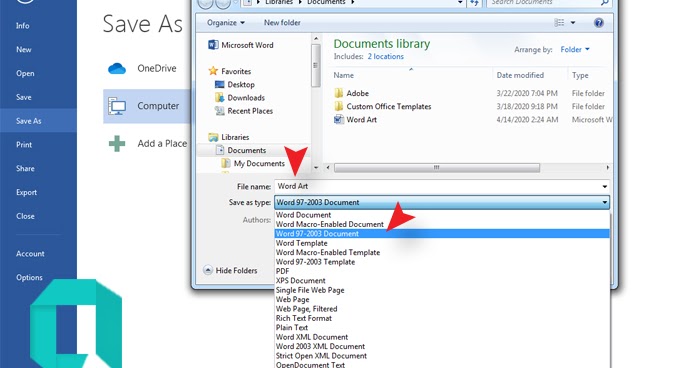Image resolution: width=700 pixels, height=368 pixels.
Task: Choose Single File Web Page type
Action: tap(442, 290)
